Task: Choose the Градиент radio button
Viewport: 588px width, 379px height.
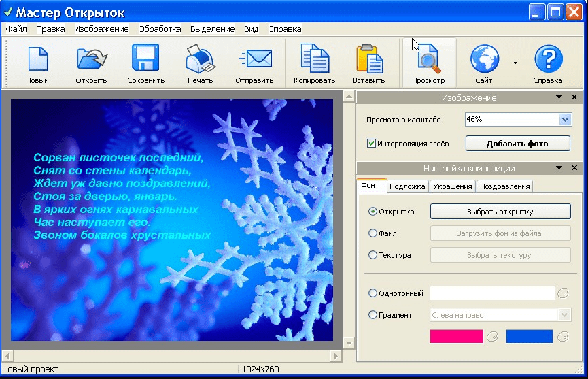Action: tap(373, 315)
